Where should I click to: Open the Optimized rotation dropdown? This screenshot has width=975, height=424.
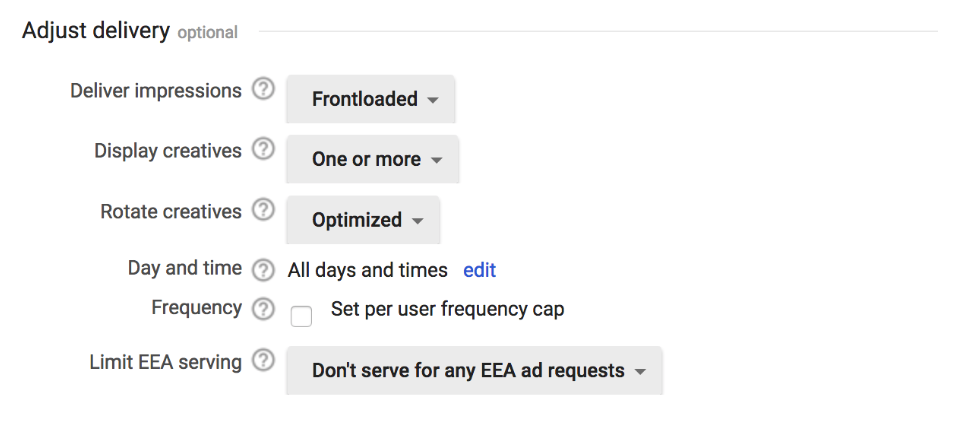coord(363,220)
